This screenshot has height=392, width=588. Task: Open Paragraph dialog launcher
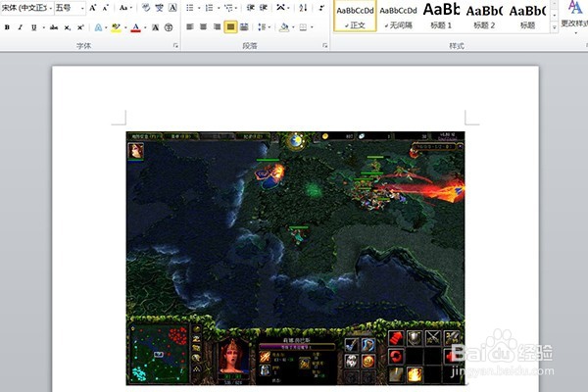coord(324,45)
